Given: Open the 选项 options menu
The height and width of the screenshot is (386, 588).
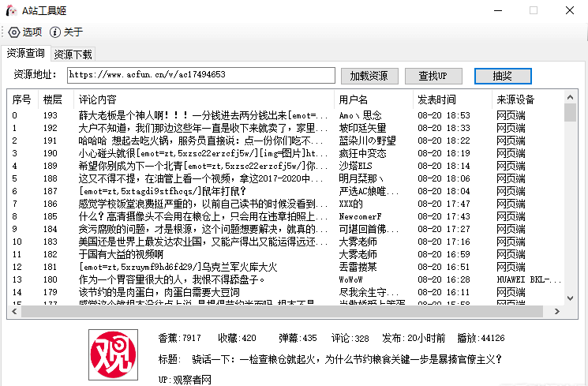Looking at the screenshot, I should (25, 32).
